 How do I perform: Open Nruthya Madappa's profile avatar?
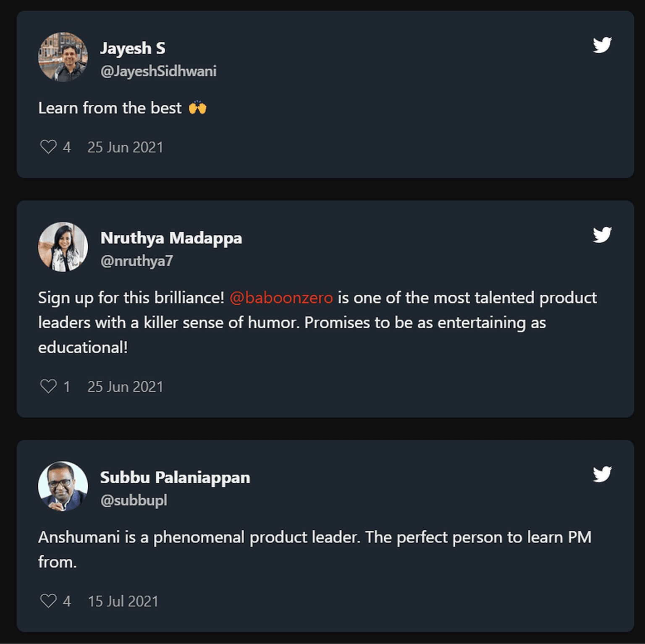pos(63,247)
